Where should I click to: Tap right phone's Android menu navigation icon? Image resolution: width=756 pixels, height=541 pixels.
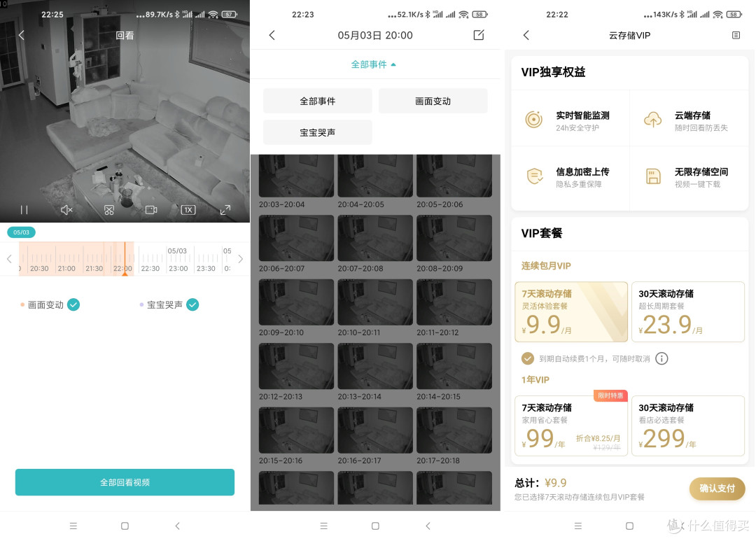pos(578,526)
